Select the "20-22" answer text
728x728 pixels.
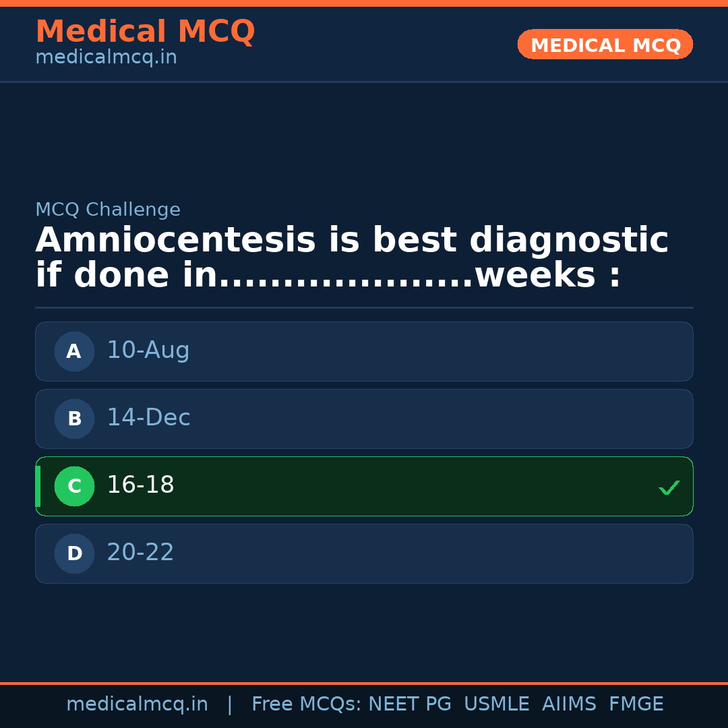pyautogui.click(x=140, y=553)
